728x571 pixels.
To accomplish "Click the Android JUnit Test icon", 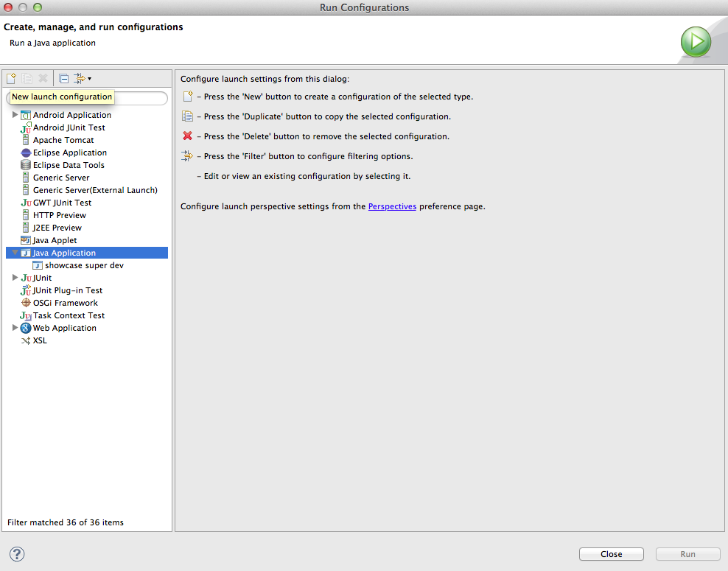I will click(x=26, y=127).
